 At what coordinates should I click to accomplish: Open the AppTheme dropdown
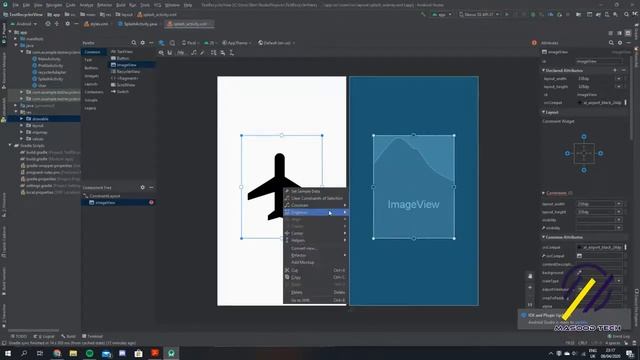point(236,43)
